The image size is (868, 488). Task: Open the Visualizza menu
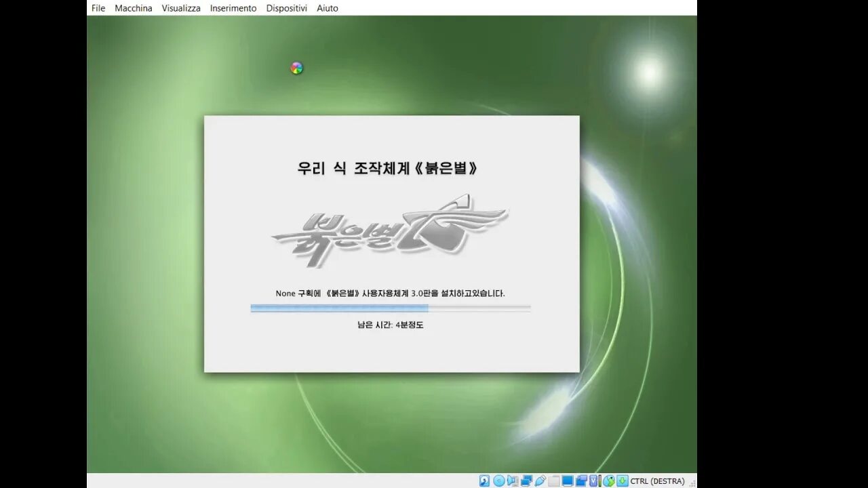point(181,8)
